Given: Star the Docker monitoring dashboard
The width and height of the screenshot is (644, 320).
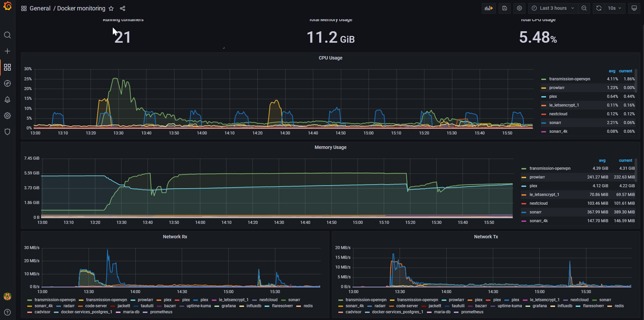Looking at the screenshot, I should pos(111,8).
